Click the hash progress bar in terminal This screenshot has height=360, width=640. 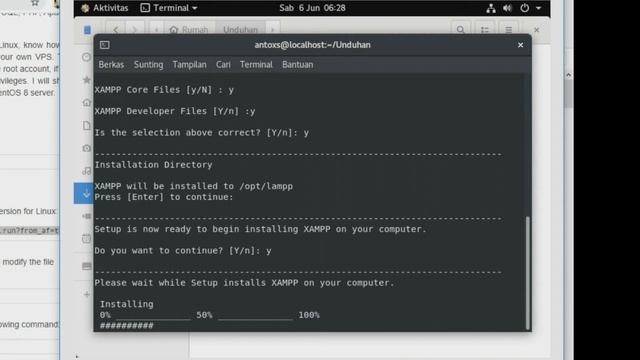127,325
